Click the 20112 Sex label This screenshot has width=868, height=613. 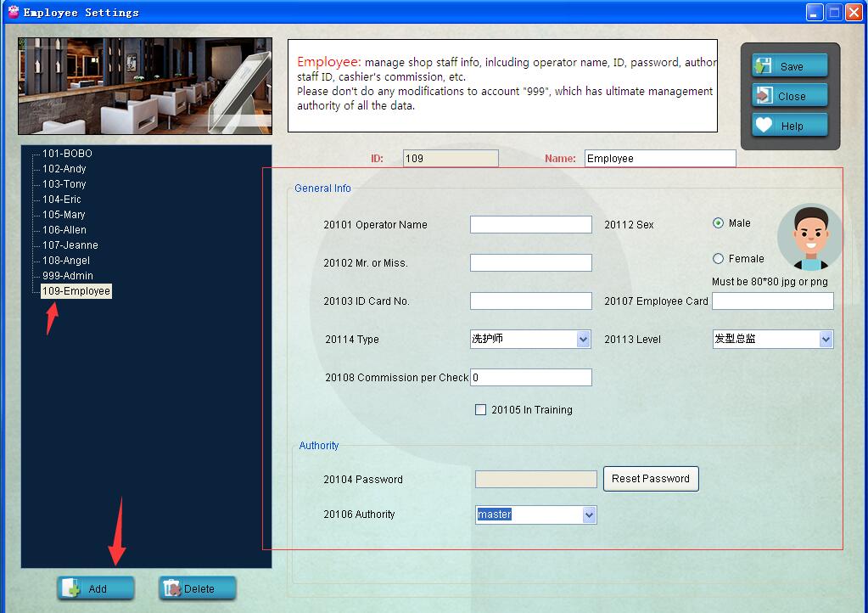click(629, 224)
